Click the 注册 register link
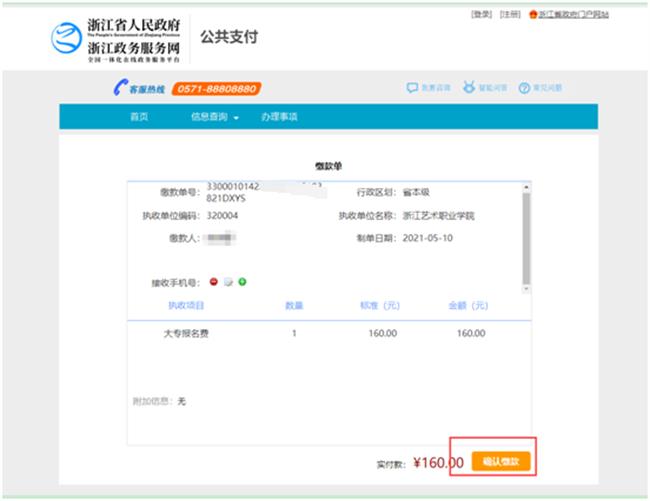 510,15
